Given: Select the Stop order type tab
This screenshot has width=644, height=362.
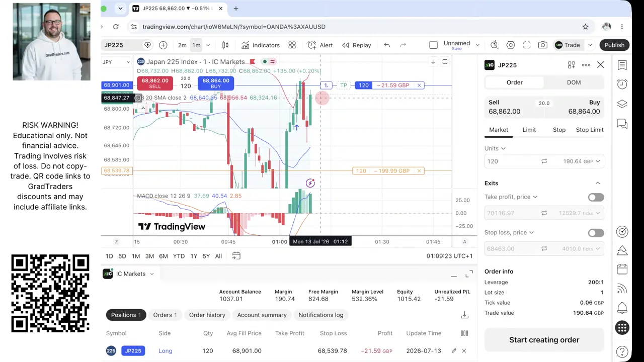Looking at the screenshot, I should pyautogui.click(x=559, y=130).
